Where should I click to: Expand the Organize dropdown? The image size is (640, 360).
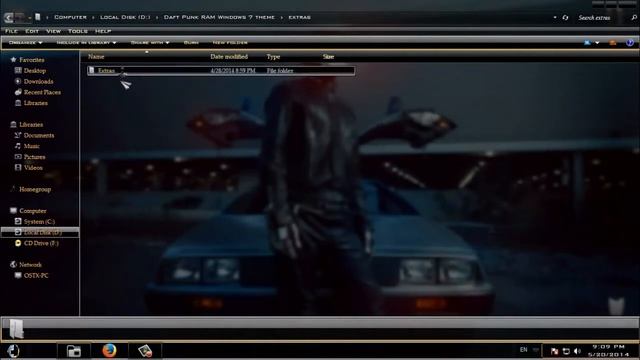point(25,42)
